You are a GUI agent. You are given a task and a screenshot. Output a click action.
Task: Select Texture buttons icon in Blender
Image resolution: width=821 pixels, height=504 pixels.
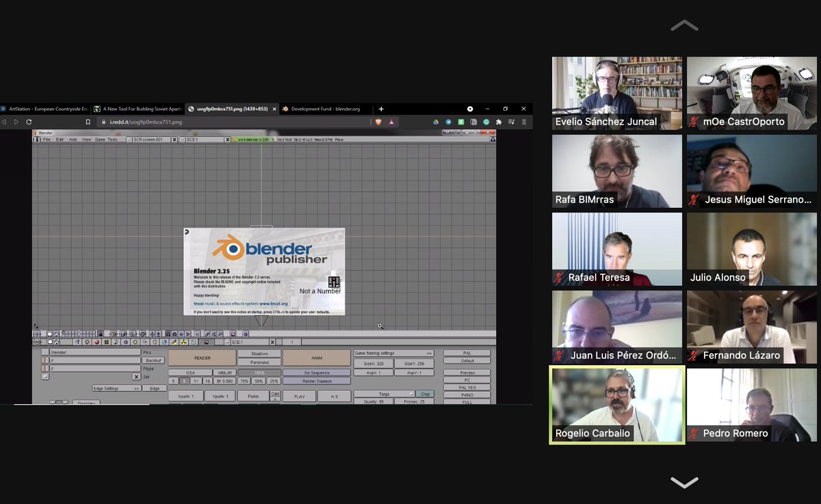106,342
